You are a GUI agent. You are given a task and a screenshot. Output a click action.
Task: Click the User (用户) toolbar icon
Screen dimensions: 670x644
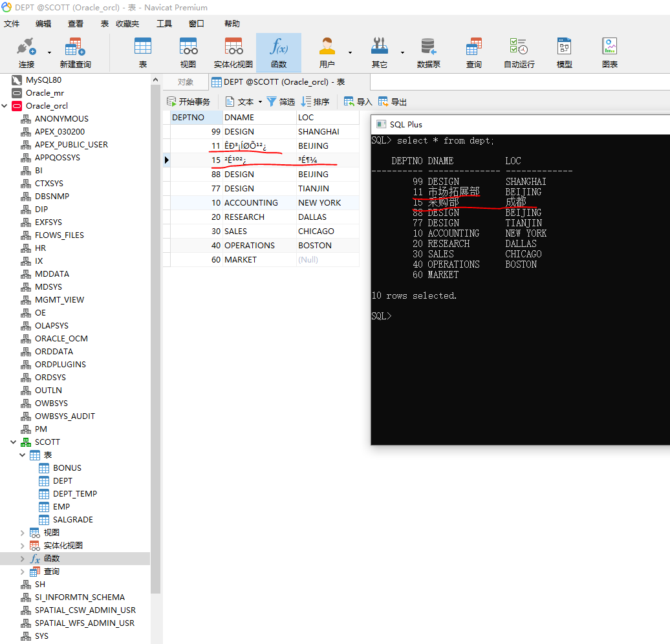(x=327, y=52)
